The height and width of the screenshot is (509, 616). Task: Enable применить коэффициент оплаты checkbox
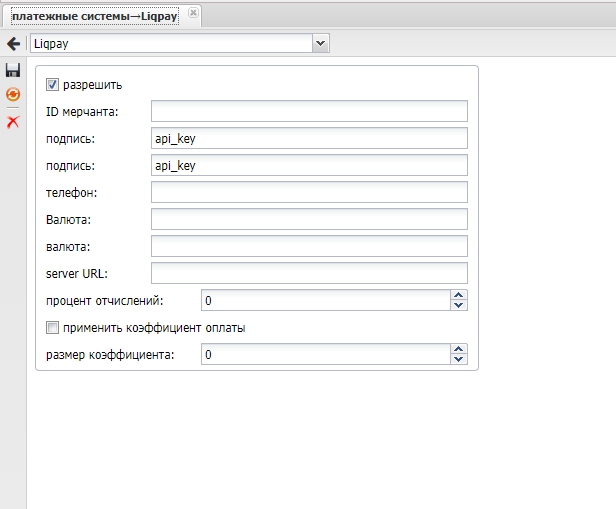pos(53,327)
